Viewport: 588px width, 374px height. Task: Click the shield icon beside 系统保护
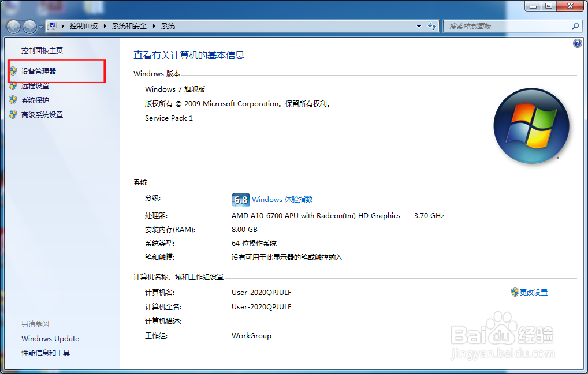coord(13,100)
